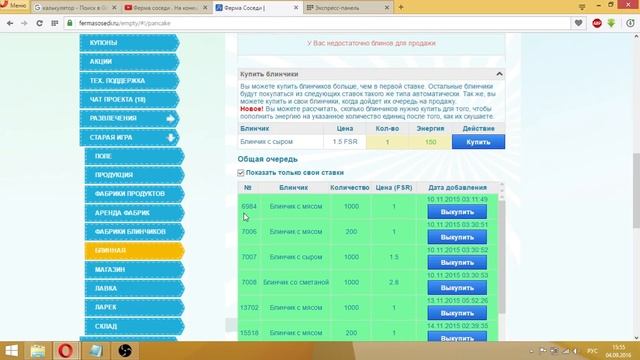Click the queue table's scrollbar
The width and height of the screenshot is (640, 360).
502,257
